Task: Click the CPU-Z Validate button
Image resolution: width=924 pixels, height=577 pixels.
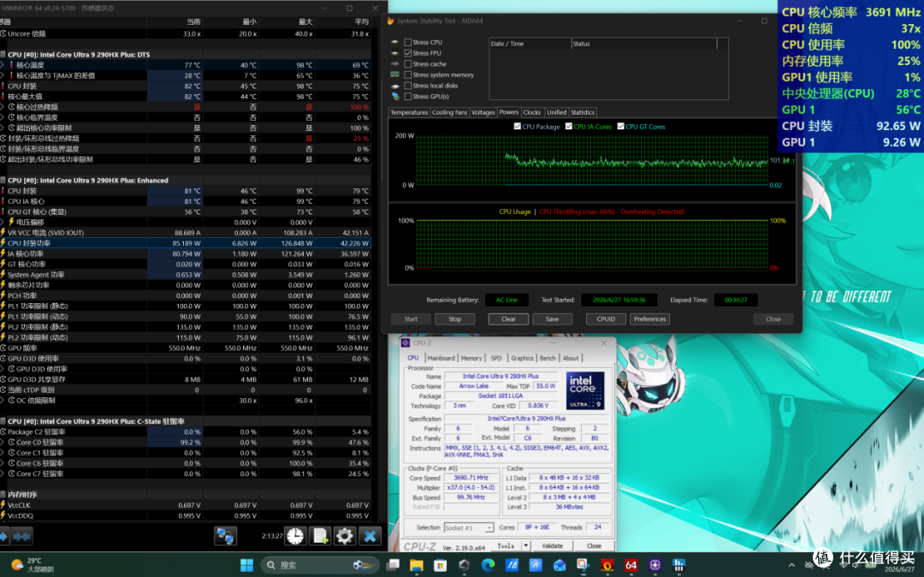Action: click(x=552, y=546)
